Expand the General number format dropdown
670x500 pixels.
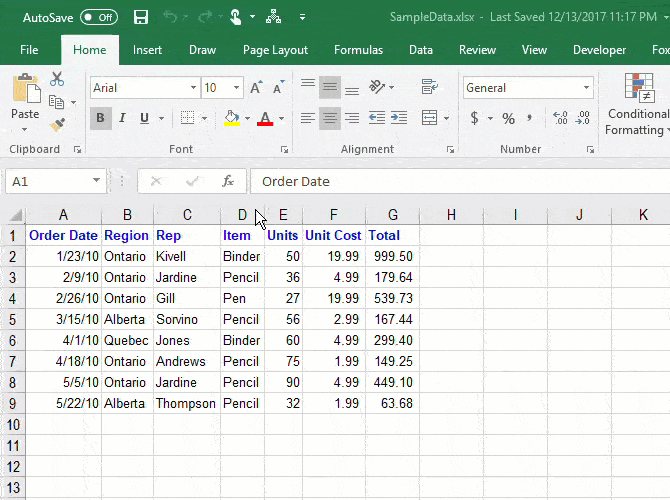pyautogui.click(x=587, y=88)
